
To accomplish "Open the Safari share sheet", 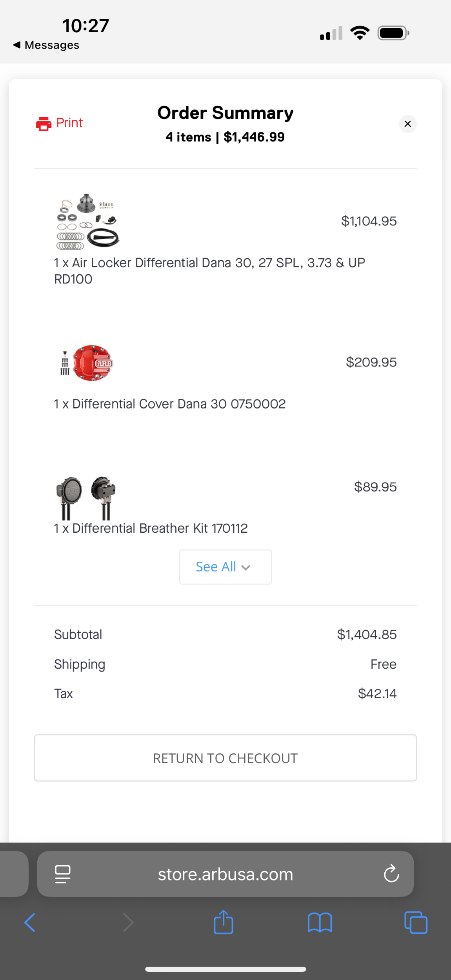I will (224, 922).
